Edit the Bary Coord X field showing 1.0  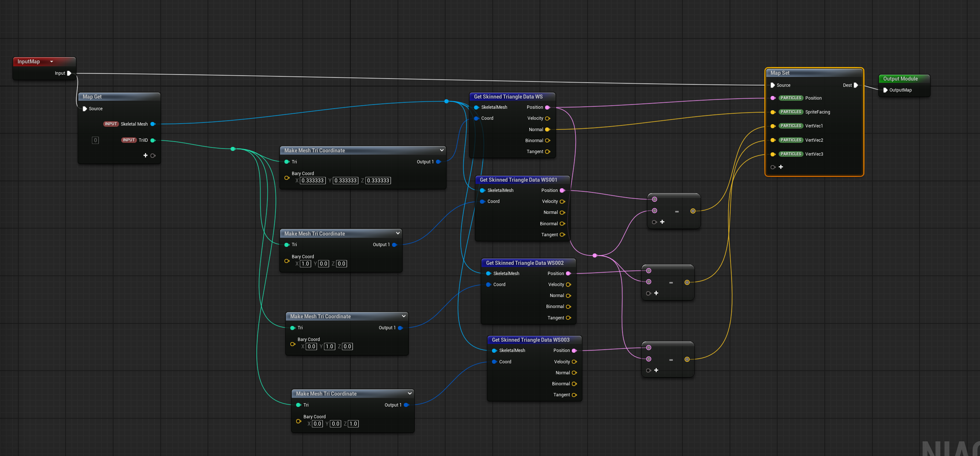pos(305,264)
